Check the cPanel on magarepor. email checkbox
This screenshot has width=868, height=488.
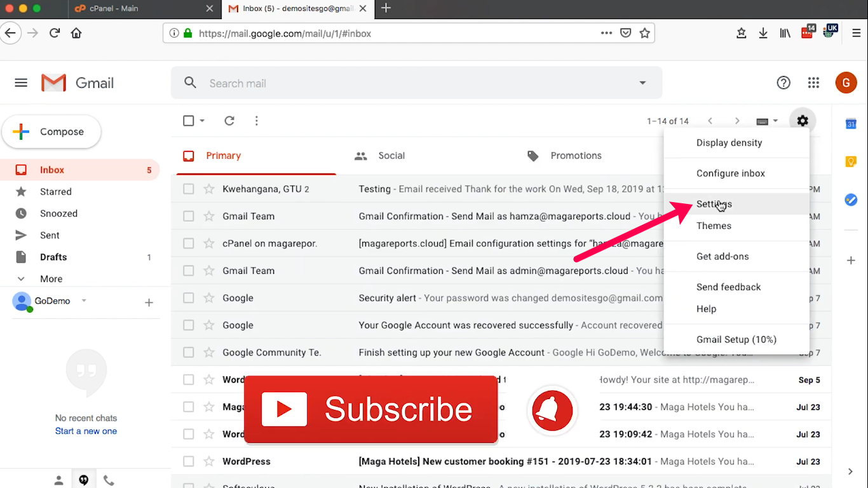[x=189, y=243]
